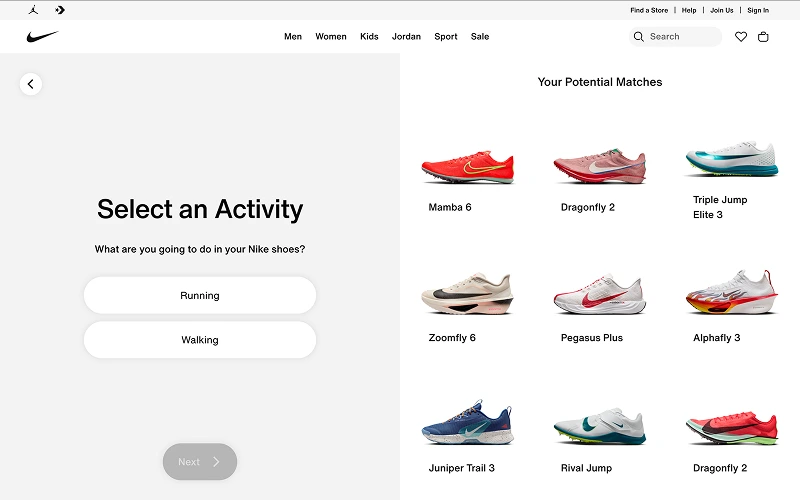Screen dimensions: 800x500
Task: Open the Zoomfly 6 shoe image
Action: [x=468, y=294]
